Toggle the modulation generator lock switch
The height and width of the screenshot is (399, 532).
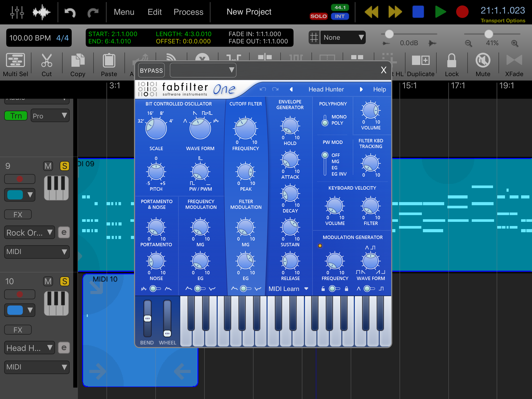334,289
